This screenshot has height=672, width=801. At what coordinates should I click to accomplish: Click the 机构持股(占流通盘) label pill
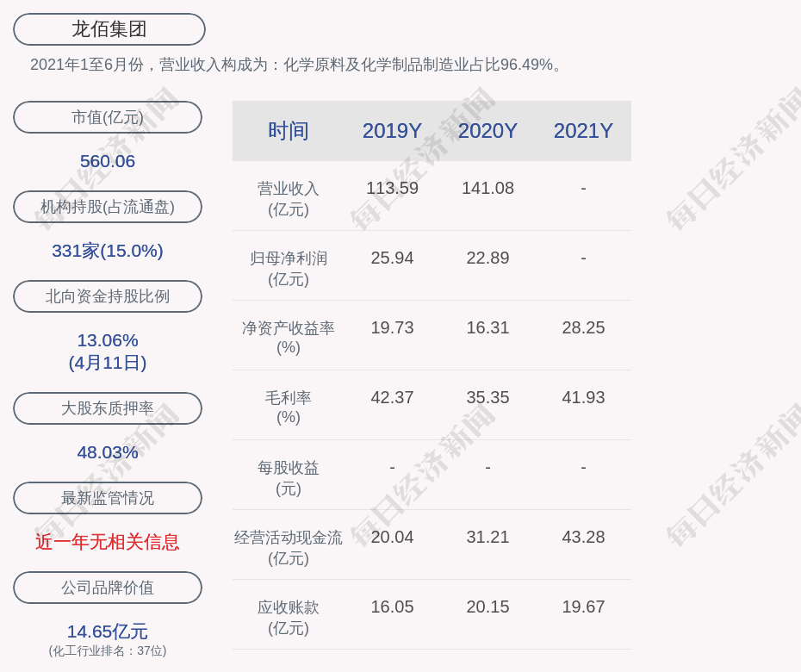tap(108, 207)
